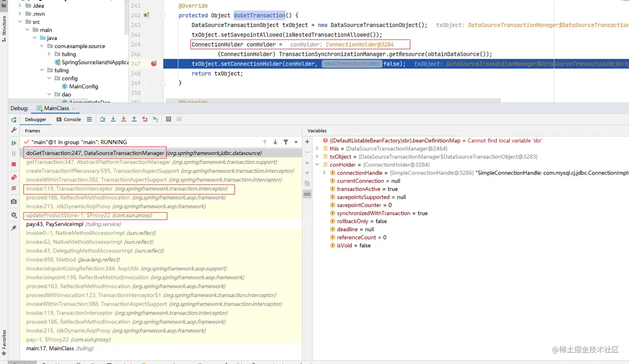Toggle the breakpoint on line 247
Screen dimensions: 629x364
pyautogui.click(x=154, y=64)
